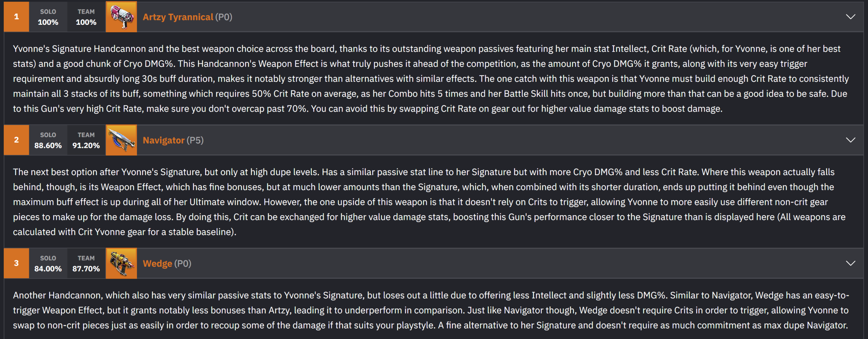The height and width of the screenshot is (339, 868).
Task: Click the orange rank 2 badge
Action: [16, 140]
